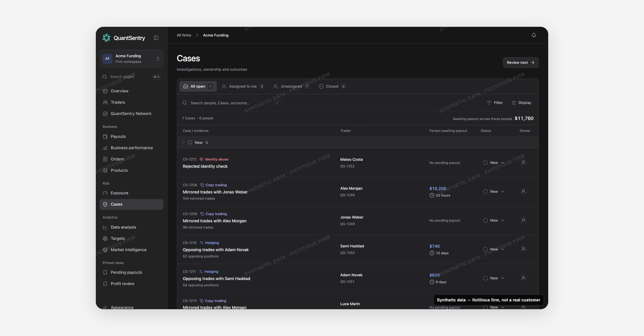The height and width of the screenshot is (336, 644).
Task: Open status dropdown for CS-1209
Action: tap(494, 220)
